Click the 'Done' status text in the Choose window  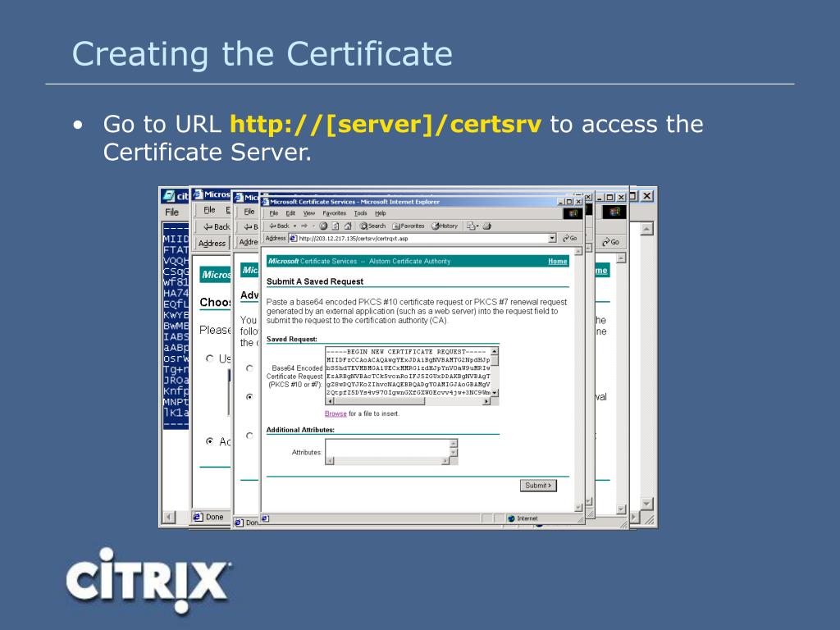[214, 517]
